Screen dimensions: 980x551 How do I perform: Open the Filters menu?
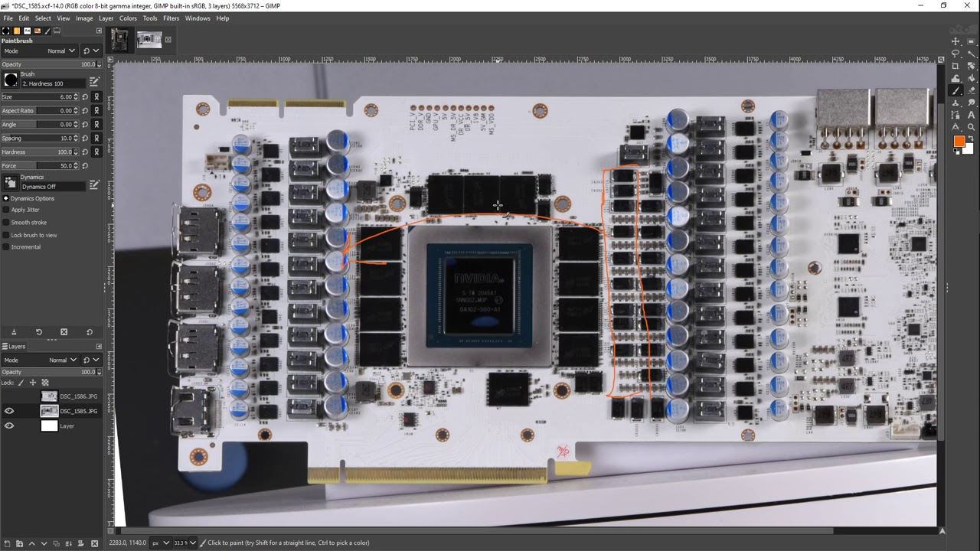click(171, 18)
